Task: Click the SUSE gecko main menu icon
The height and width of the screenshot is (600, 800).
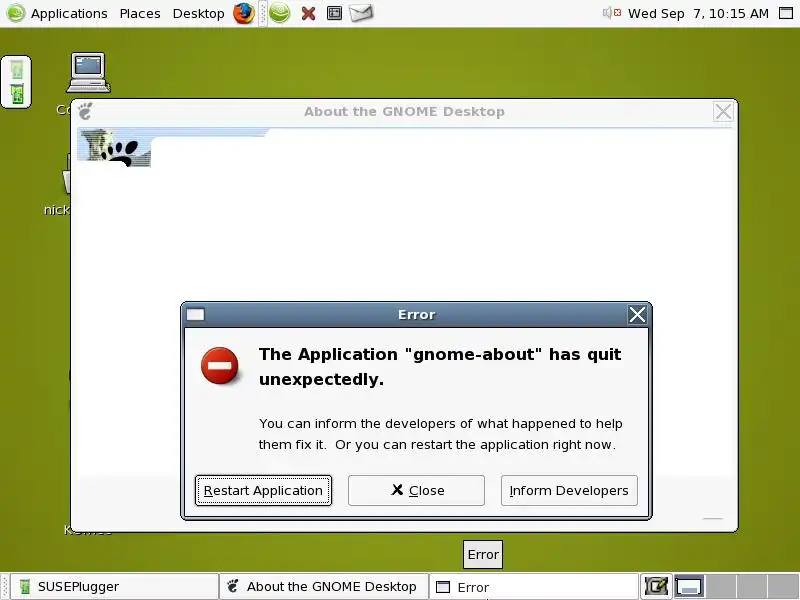Action: click(15, 13)
